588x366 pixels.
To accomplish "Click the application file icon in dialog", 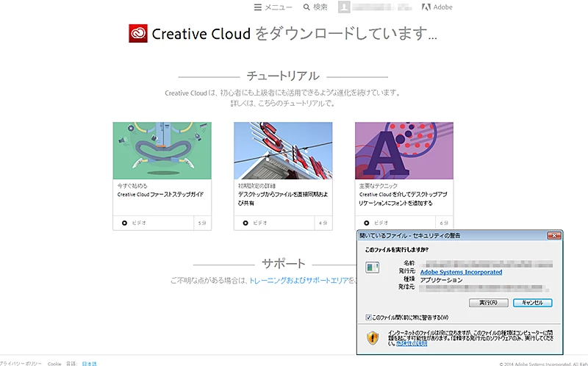I will [x=373, y=268].
